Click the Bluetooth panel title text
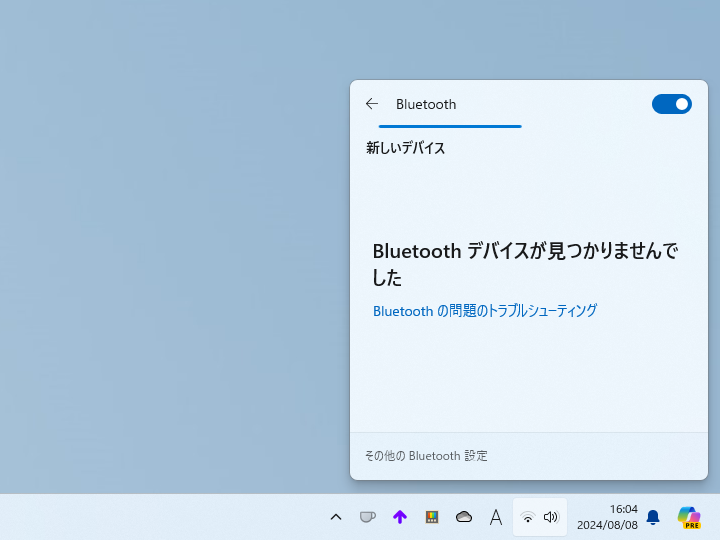The width and height of the screenshot is (720, 540). click(x=426, y=104)
